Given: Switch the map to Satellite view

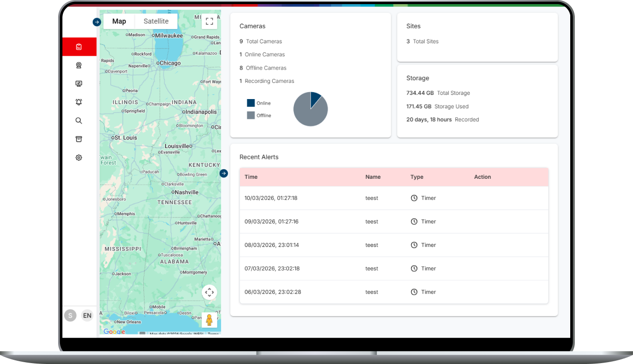Looking at the screenshot, I should coord(155,21).
